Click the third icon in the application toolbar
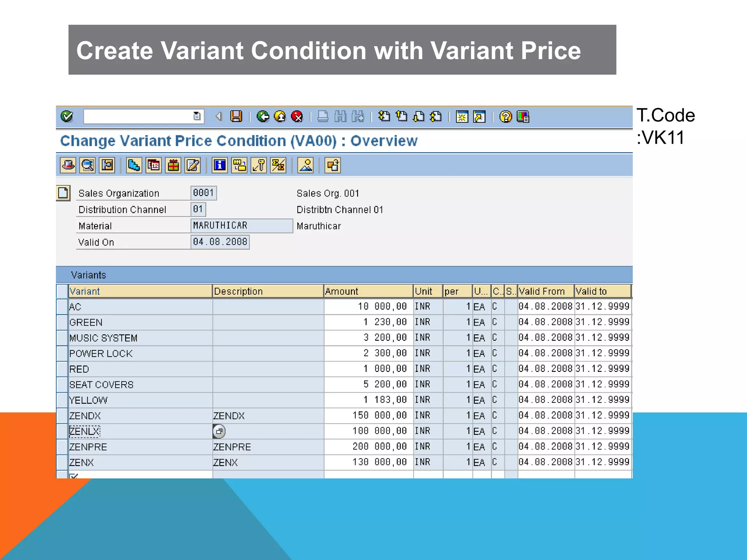 tap(107, 166)
